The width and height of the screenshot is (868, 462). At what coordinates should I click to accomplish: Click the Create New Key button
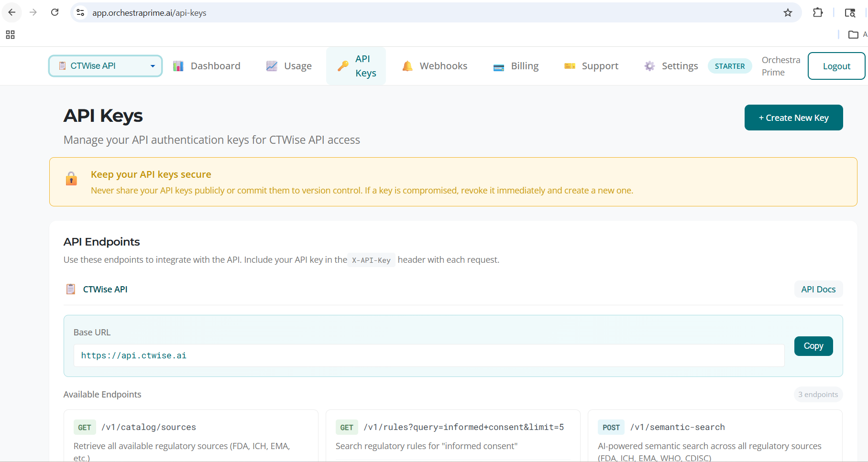coord(793,118)
